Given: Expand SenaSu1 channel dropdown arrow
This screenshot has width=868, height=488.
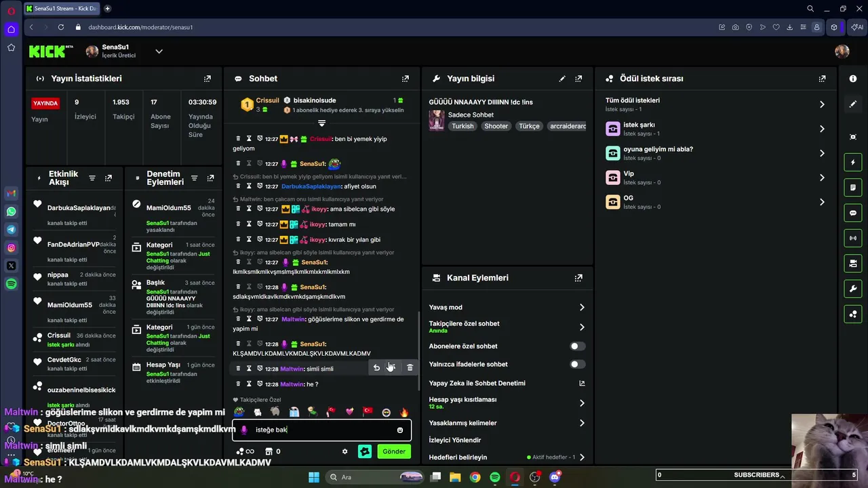Looking at the screenshot, I should point(159,52).
